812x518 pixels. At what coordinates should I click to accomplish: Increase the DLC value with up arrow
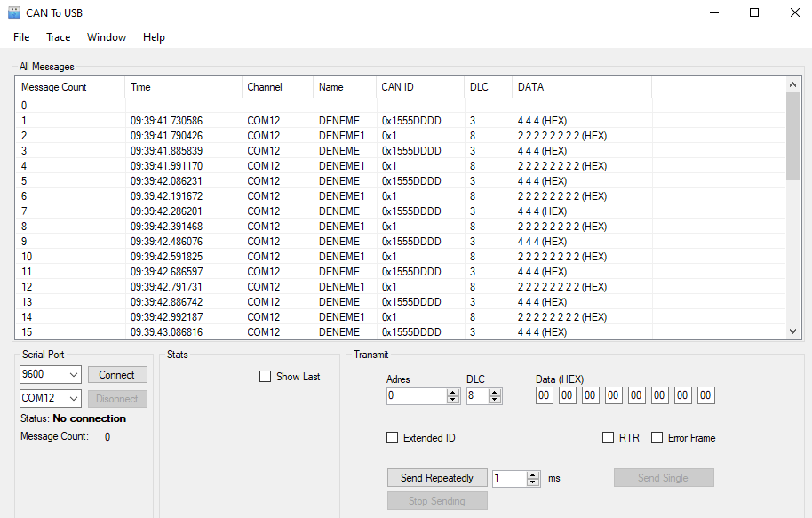495,392
